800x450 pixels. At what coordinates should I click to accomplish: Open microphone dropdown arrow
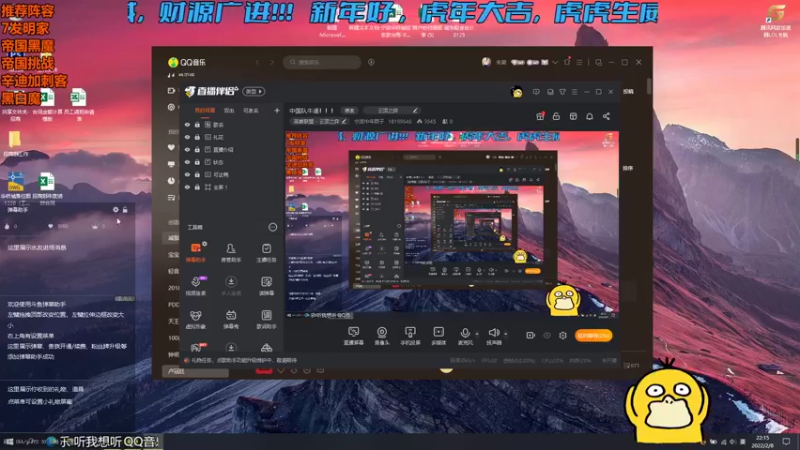477,334
